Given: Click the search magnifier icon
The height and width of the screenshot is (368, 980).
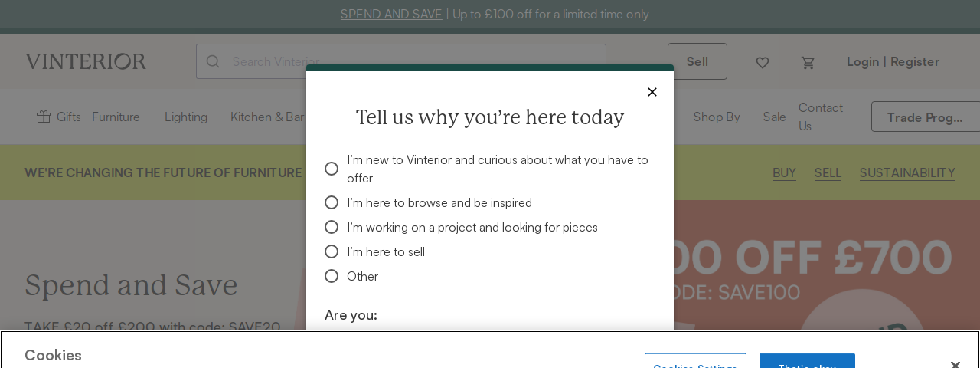Looking at the screenshot, I should [213, 61].
